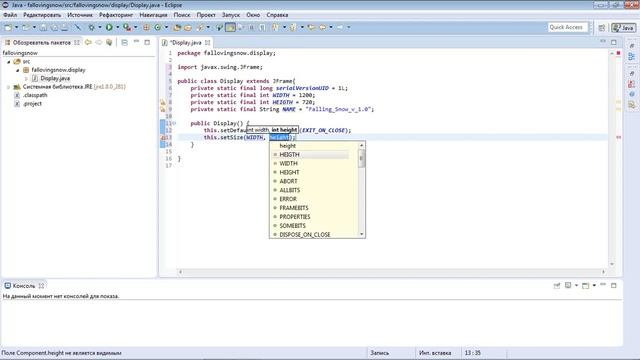Open the Рефакторинг menu
This screenshot has width=640, height=360.
click(116, 15)
